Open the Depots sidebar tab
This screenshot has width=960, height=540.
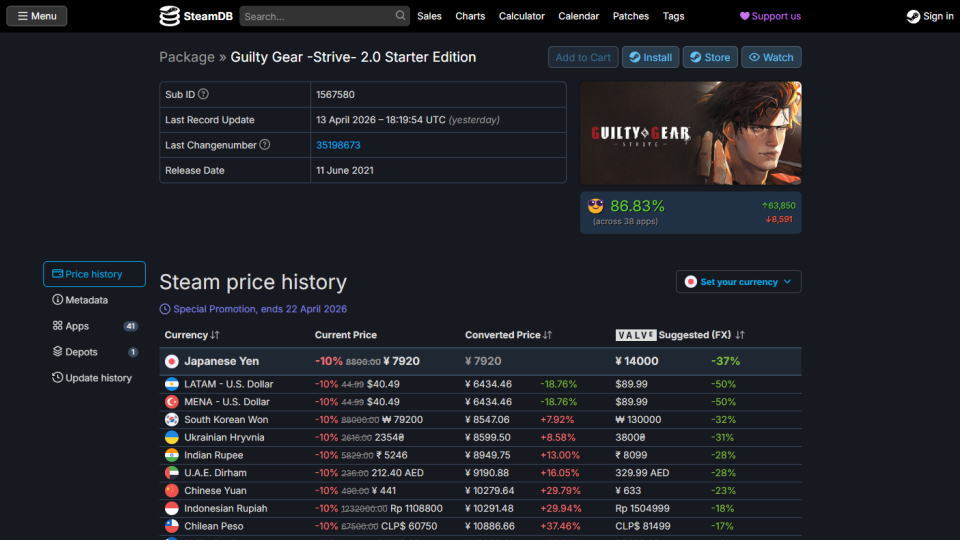[x=81, y=352]
